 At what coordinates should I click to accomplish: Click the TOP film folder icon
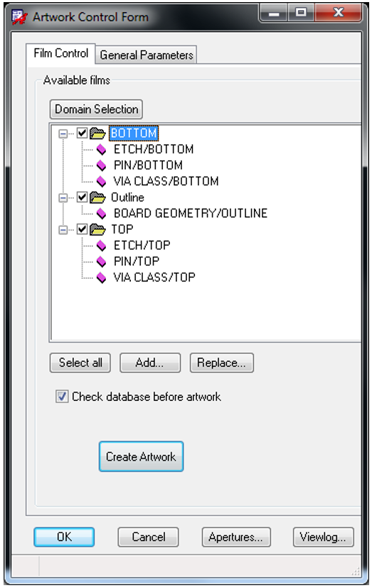pos(97,229)
